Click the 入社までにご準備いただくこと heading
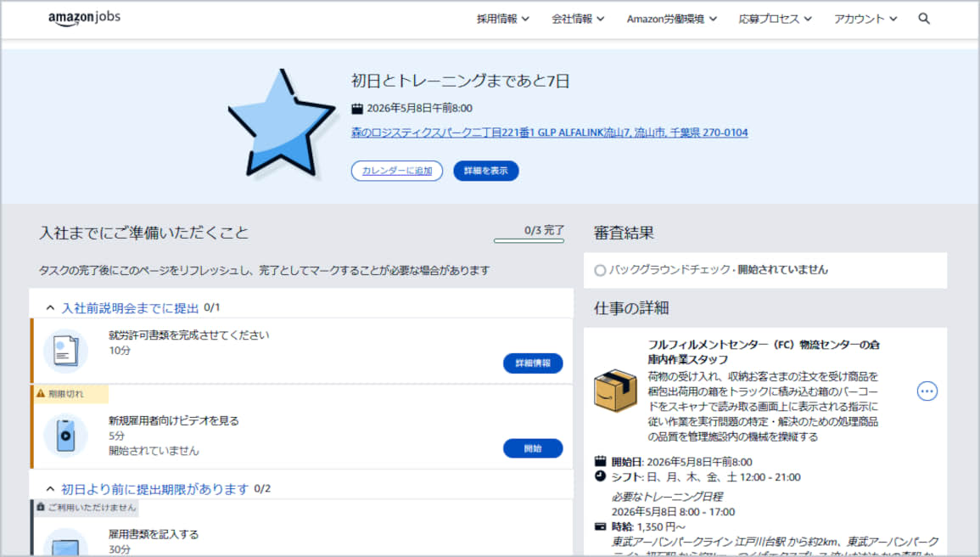 [143, 233]
